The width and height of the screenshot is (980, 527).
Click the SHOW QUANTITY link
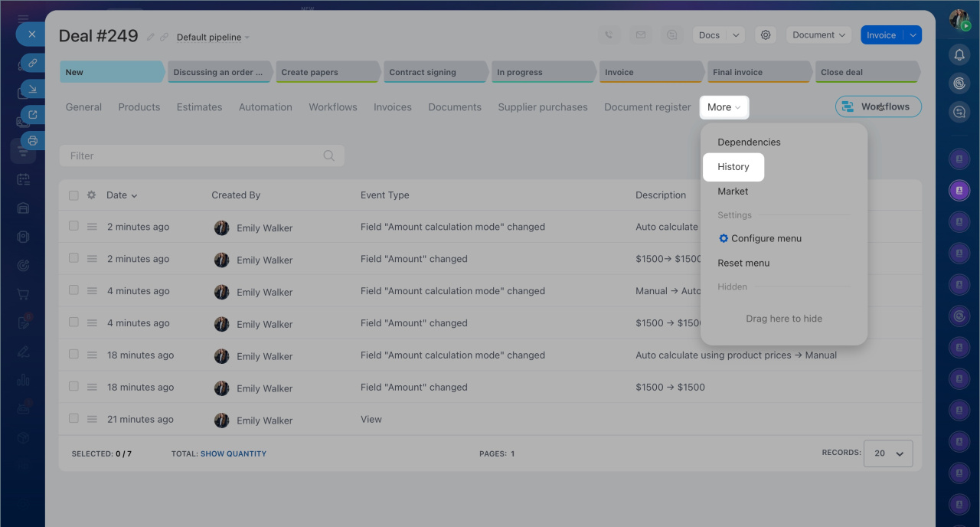(234, 454)
